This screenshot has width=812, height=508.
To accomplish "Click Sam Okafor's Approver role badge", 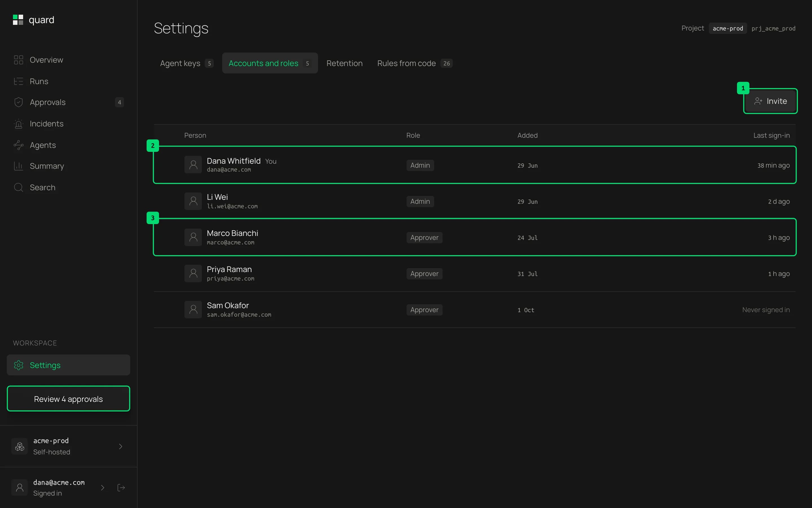I will [x=424, y=310].
